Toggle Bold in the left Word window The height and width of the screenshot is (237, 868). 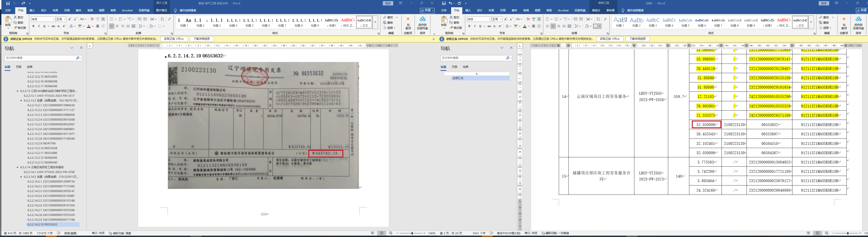(x=33, y=26)
